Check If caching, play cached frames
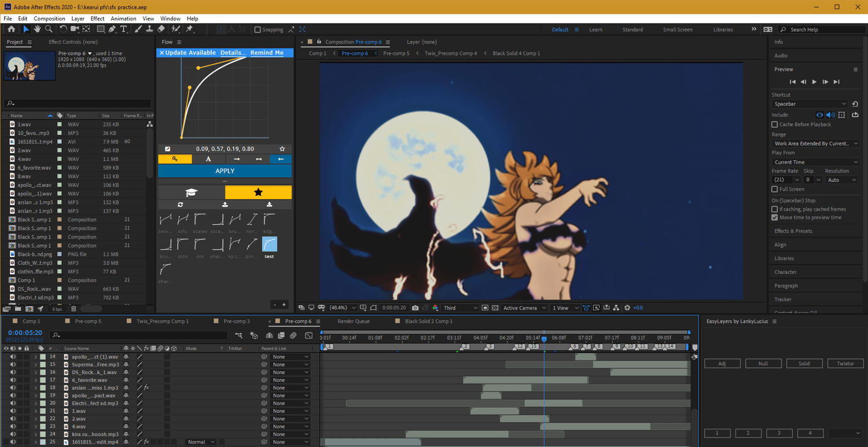This screenshot has height=447, width=868. [775, 209]
